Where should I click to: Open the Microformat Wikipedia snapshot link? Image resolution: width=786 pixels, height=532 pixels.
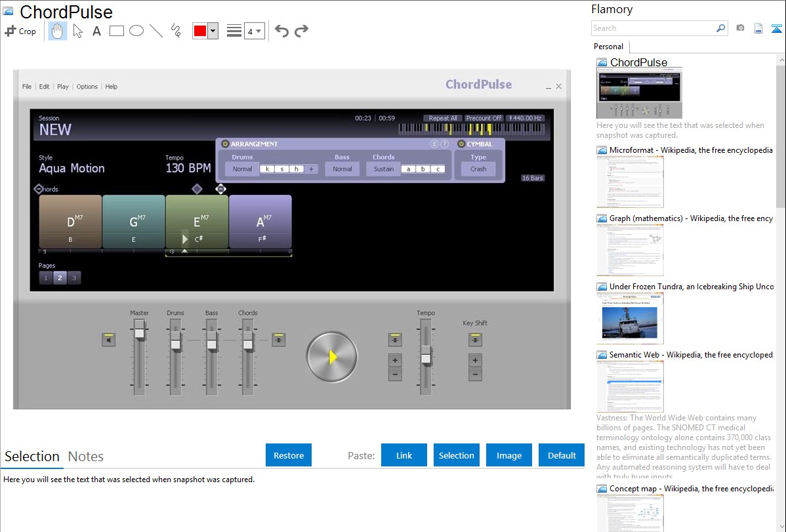(x=691, y=150)
